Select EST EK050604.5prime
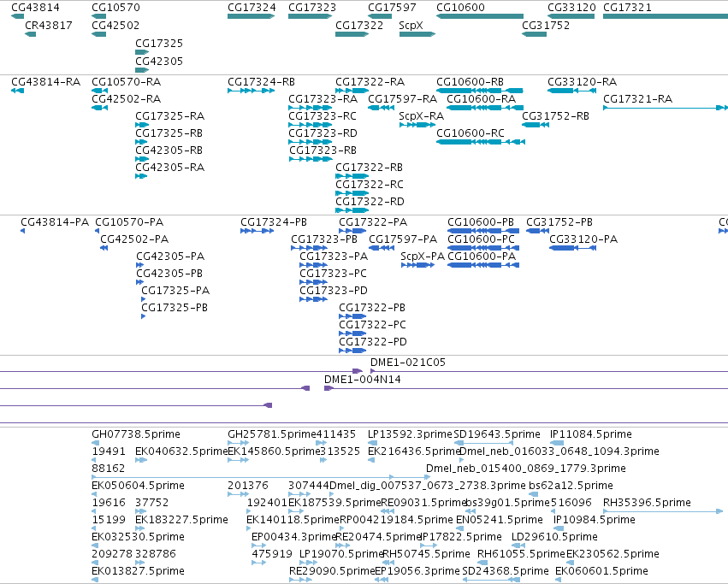This screenshot has width=728, height=584. [139, 486]
